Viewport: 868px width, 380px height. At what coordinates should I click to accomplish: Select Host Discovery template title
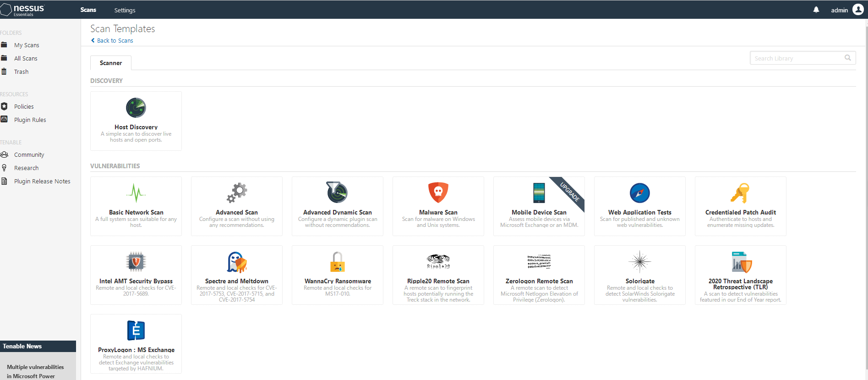(136, 127)
